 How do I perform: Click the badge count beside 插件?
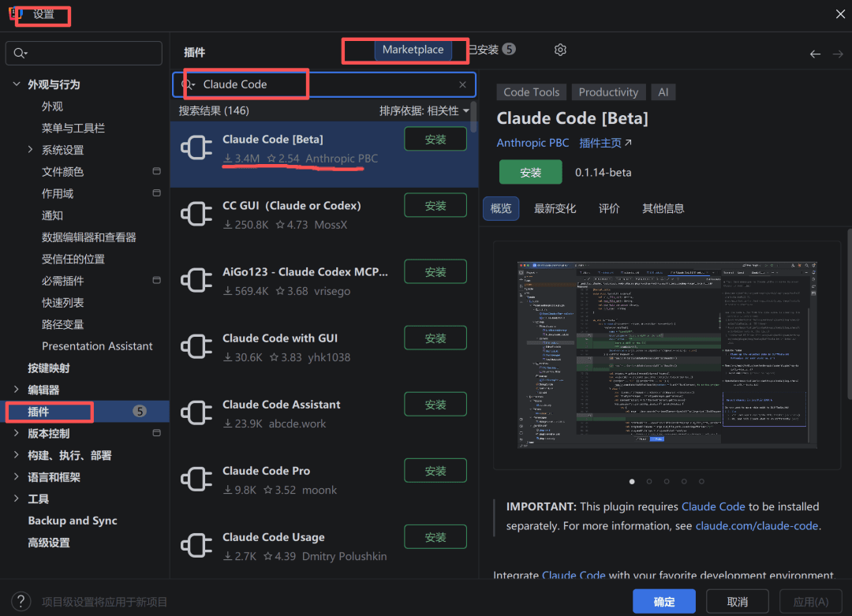pos(140,411)
